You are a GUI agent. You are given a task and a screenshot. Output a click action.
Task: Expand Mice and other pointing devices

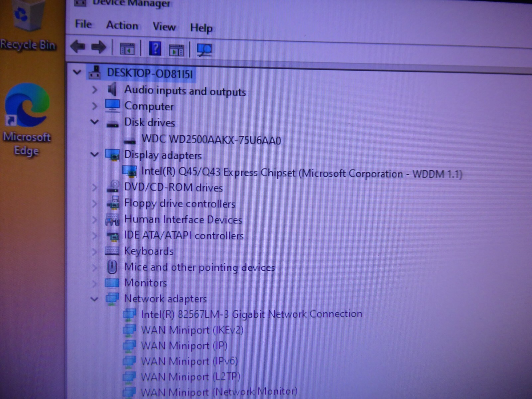click(95, 267)
